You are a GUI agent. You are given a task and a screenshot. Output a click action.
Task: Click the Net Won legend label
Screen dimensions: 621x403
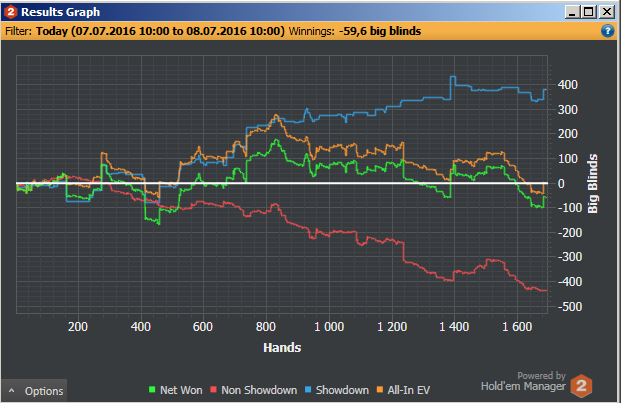(181, 390)
